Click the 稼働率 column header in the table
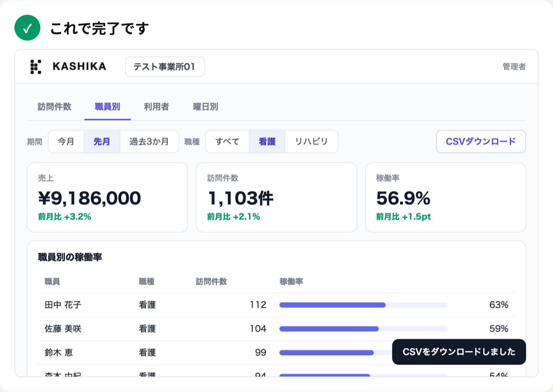This screenshot has height=392, width=553. coord(291,281)
